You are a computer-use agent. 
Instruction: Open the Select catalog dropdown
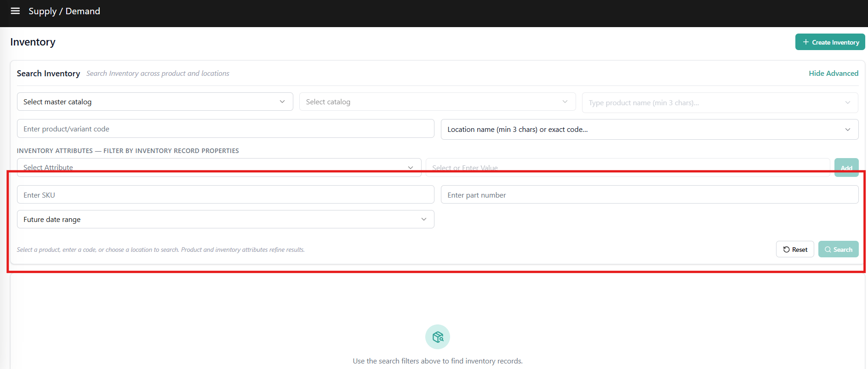pyautogui.click(x=437, y=102)
